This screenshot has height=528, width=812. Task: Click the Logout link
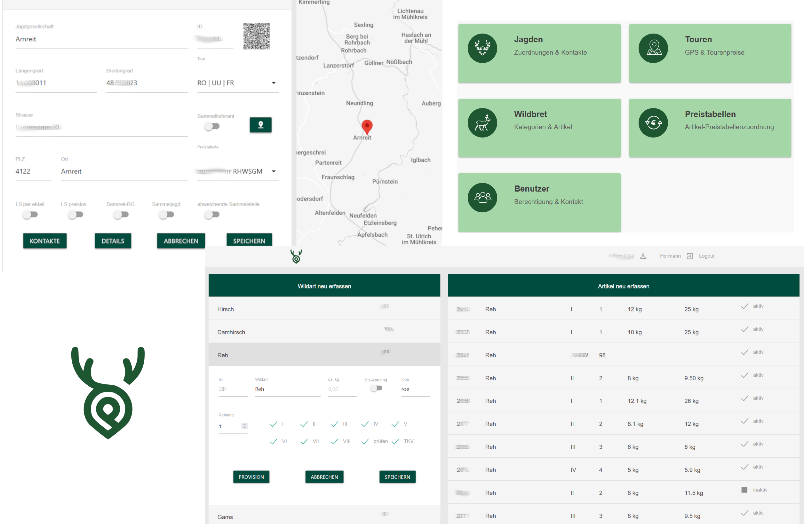pyautogui.click(x=706, y=256)
